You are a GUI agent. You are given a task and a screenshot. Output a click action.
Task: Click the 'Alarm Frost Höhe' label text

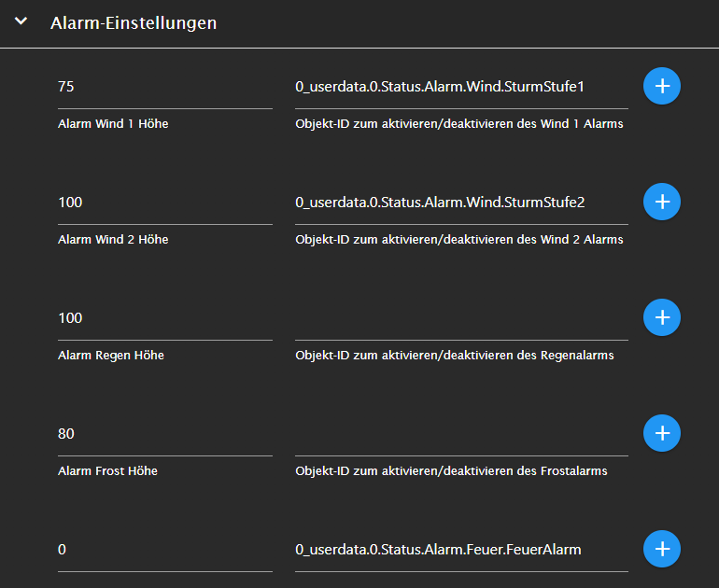(107, 470)
